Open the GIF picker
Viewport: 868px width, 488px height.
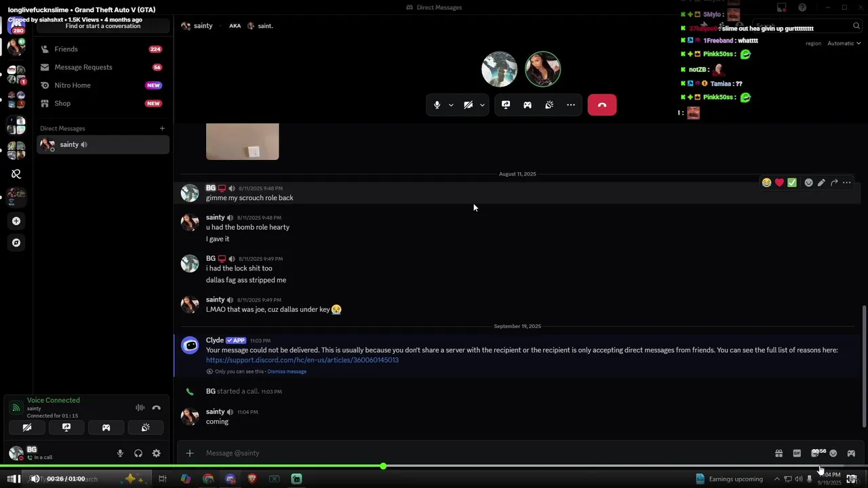797,453
